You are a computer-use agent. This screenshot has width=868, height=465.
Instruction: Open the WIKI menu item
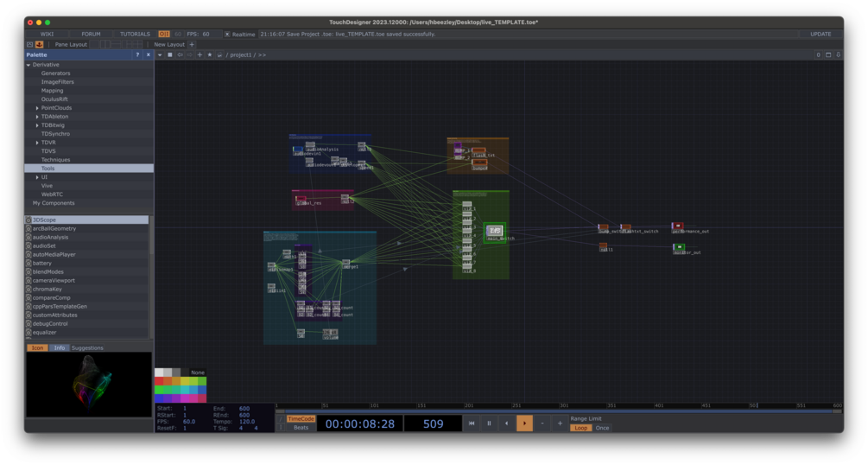coord(47,34)
